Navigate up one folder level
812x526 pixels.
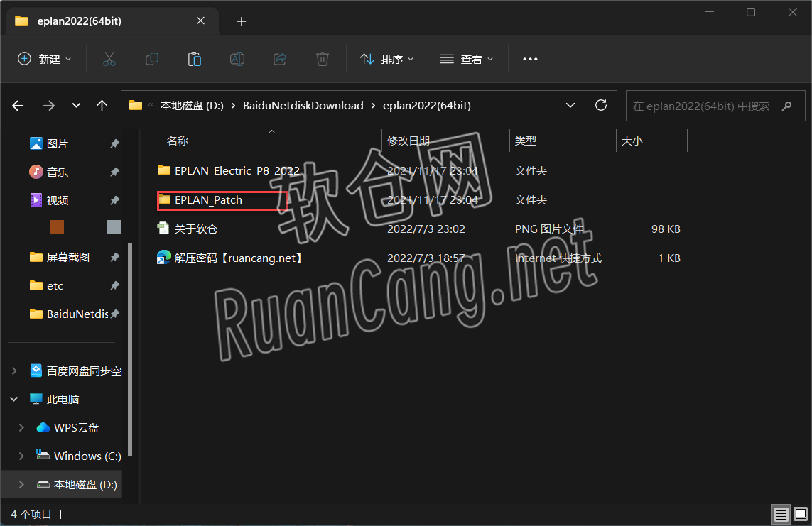(102, 104)
